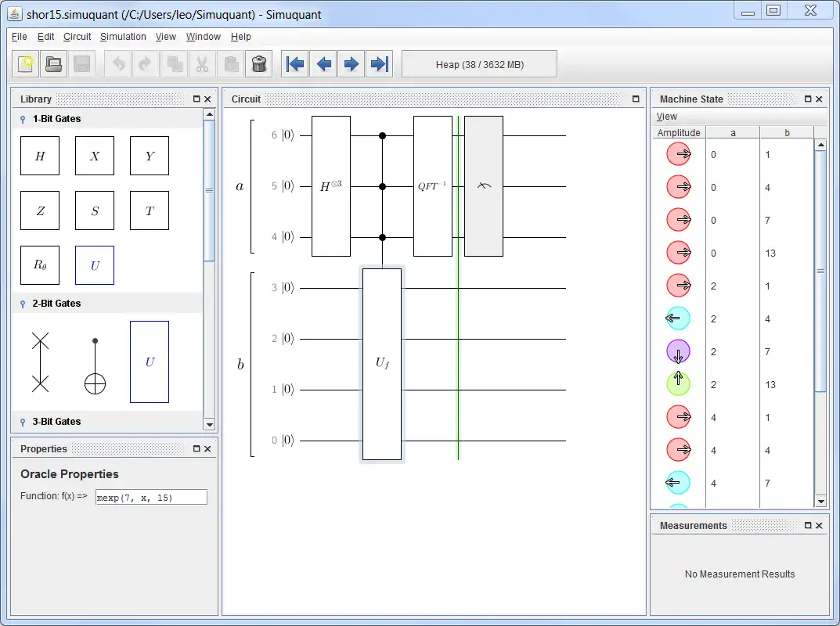Open the Simulation menu
The height and width of the screenshot is (626, 840).
[x=123, y=37]
